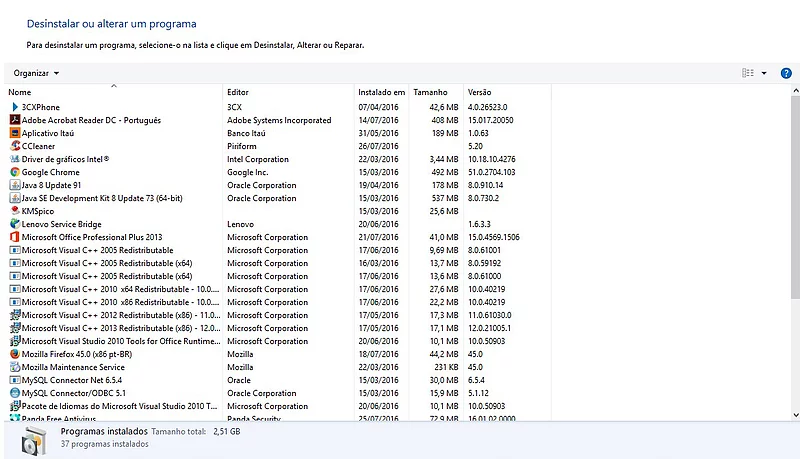Screen dimensions: 800x459
Task: Click the change view layout icon
Action: 747,73
